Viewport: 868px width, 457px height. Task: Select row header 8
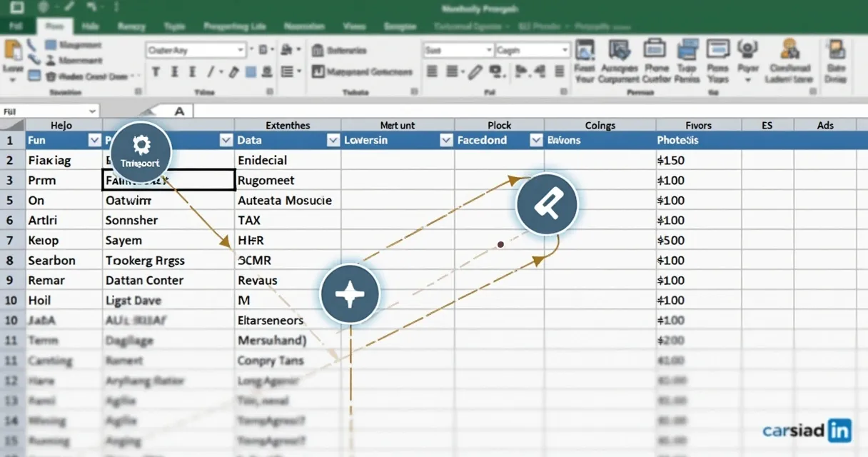(x=10, y=261)
